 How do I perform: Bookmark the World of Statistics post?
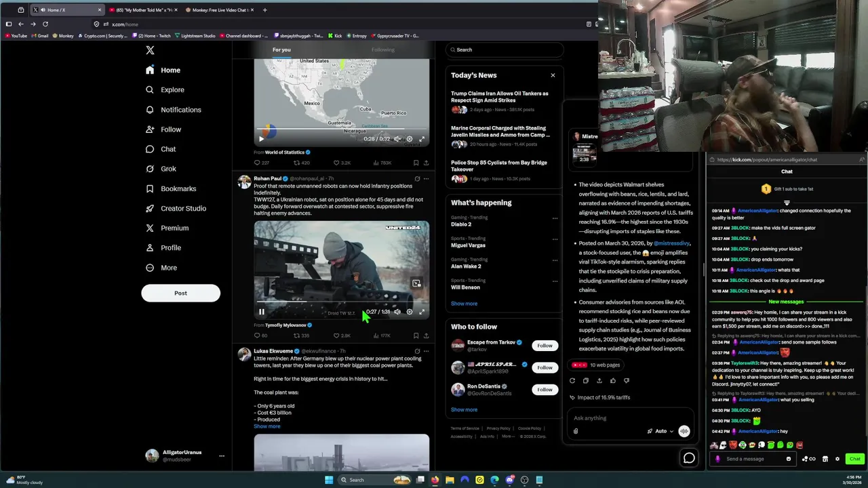tap(416, 163)
